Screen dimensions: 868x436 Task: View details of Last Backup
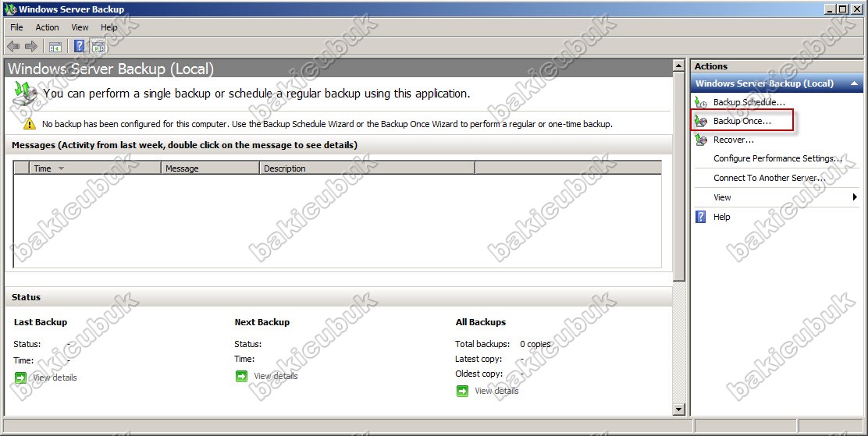coord(55,378)
